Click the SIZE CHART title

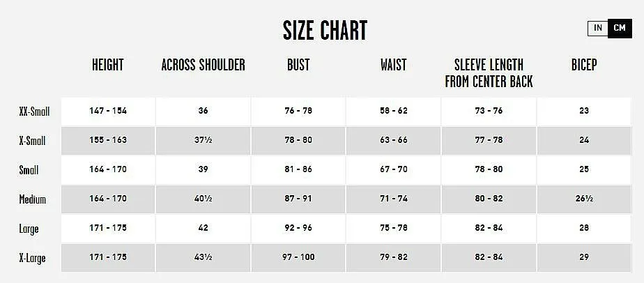(x=325, y=31)
